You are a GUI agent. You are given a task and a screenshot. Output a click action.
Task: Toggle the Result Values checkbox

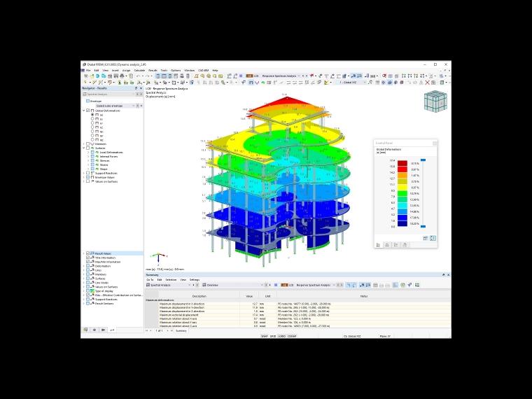click(x=88, y=253)
